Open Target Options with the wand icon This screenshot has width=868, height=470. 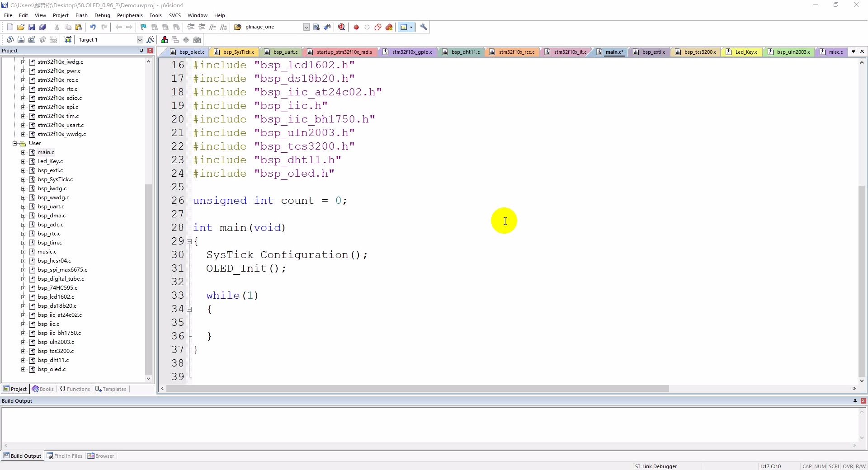150,40
